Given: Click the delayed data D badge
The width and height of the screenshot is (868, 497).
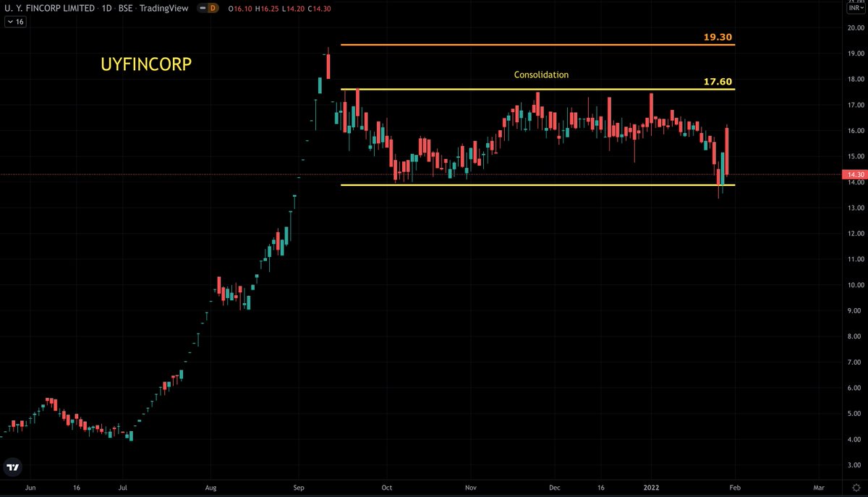Looking at the screenshot, I should 215,9.
